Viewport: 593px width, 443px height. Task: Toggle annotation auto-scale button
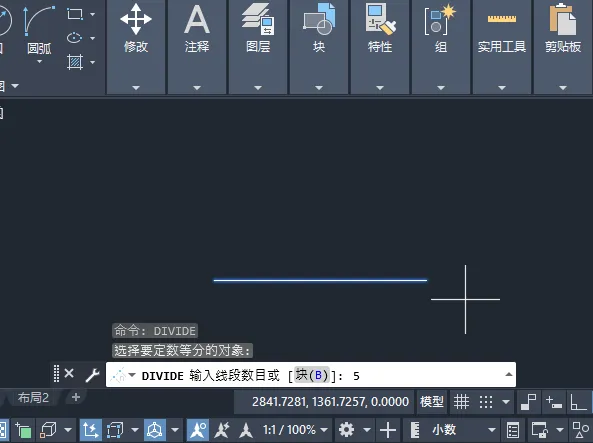point(222,430)
